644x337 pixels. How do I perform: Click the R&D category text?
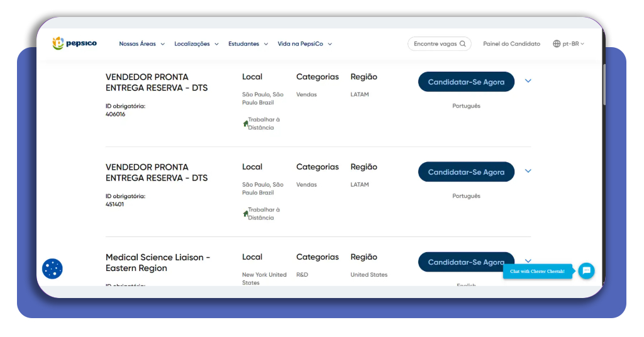303,275
